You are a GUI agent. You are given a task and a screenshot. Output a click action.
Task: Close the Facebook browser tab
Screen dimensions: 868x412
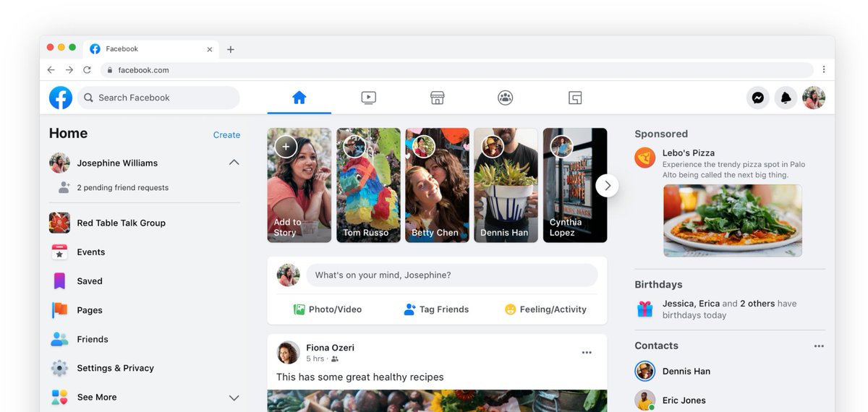(x=210, y=49)
